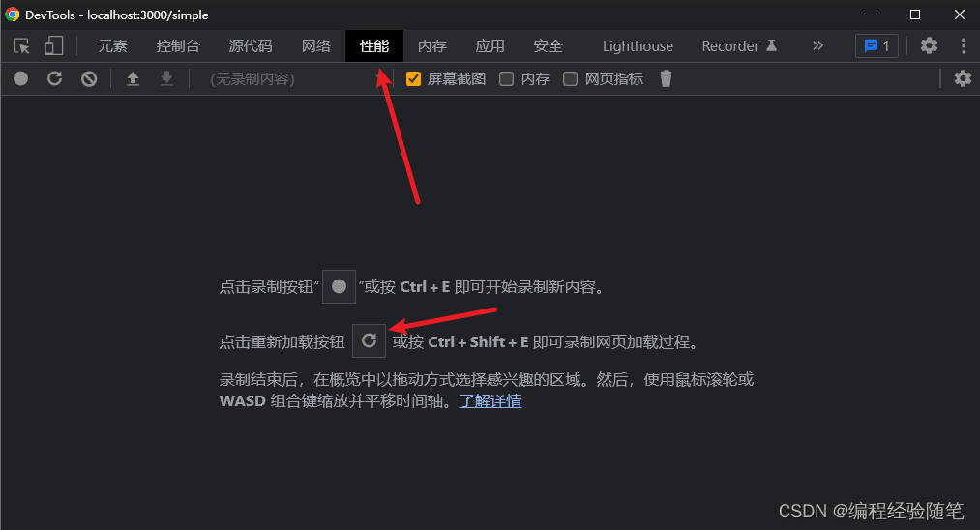The image size is (980, 530).
Task: Open the three-dot customize DevTools menu
Action: click(964, 45)
